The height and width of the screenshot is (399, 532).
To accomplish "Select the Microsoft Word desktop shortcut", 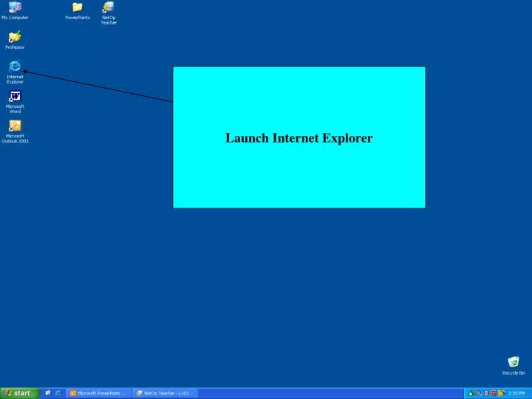I will (15, 102).
